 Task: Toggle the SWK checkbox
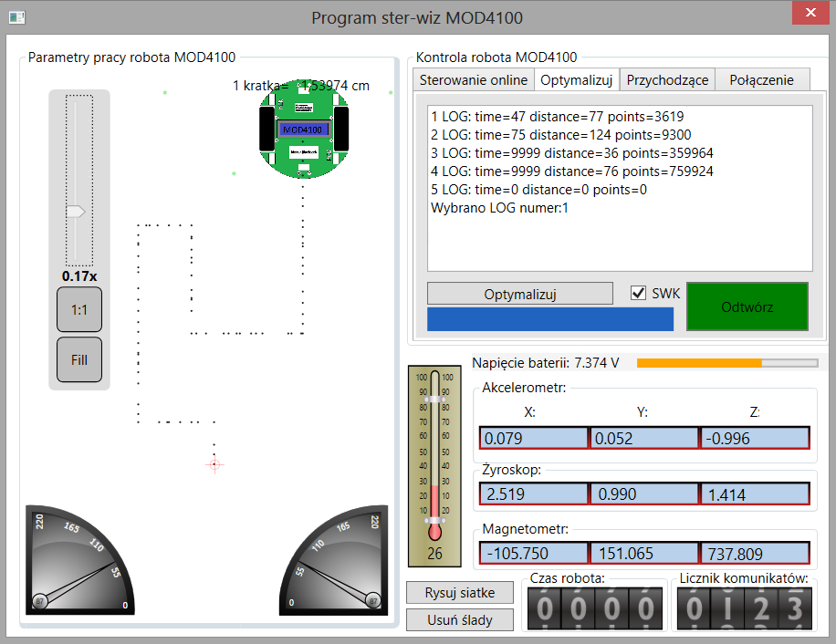pos(639,294)
